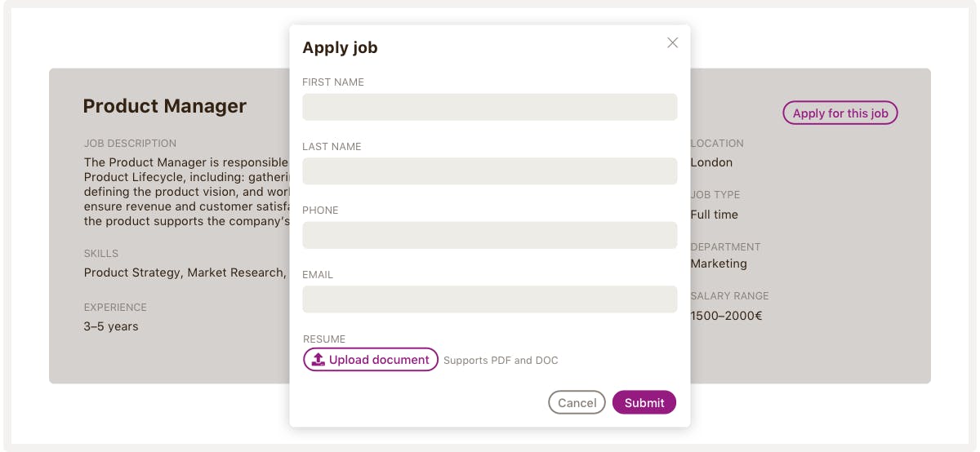Click the FIRST NAME label
Image resolution: width=980 pixels, height=452 pixels.
coord(333,82)
